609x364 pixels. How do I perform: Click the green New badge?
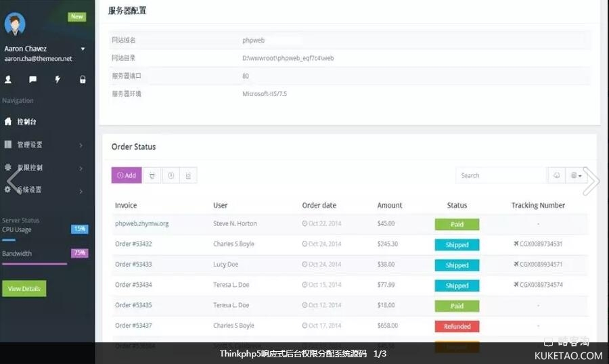pos(77,17)
